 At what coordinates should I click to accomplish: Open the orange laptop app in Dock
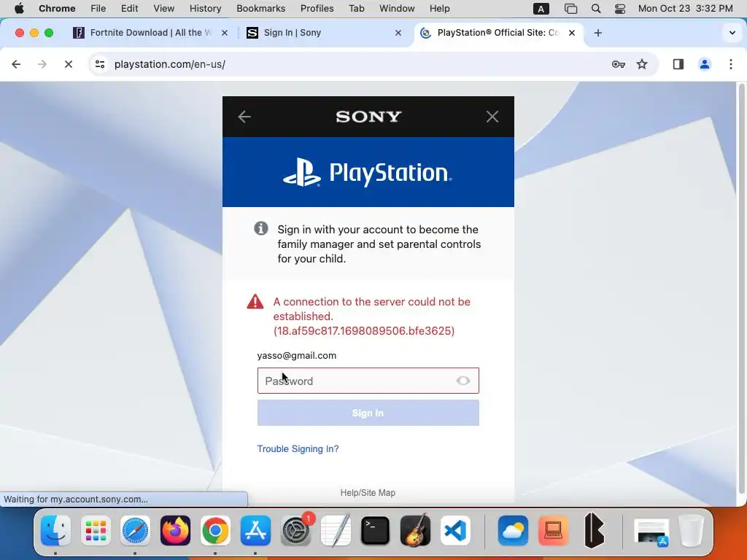click(x=553, y=531)
